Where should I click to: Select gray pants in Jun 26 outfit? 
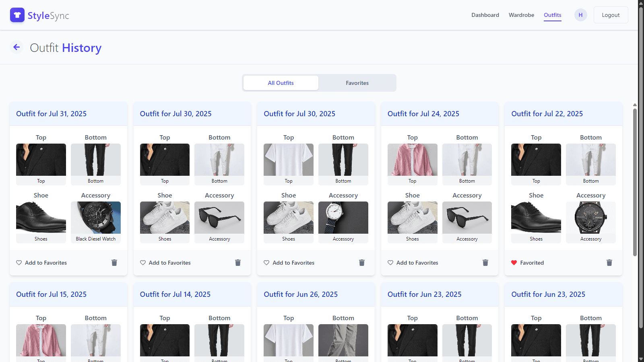(x=343, y=340)
